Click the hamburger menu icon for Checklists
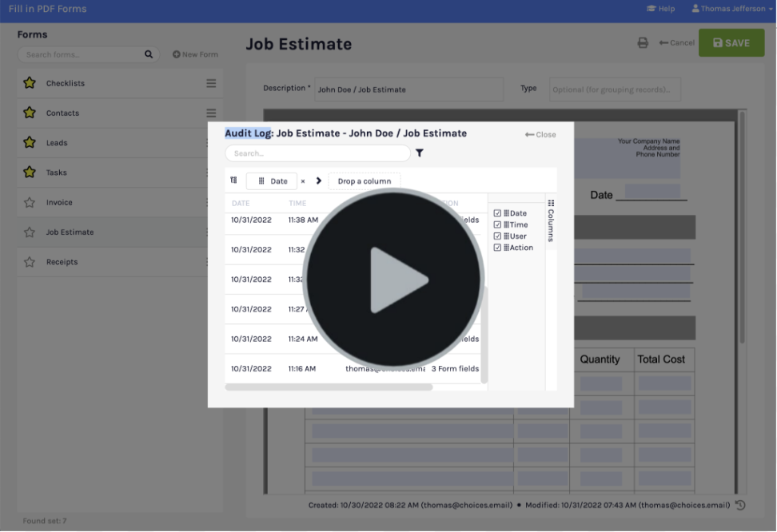The height and width of the screenshot is (532, 777). point(211,84)
